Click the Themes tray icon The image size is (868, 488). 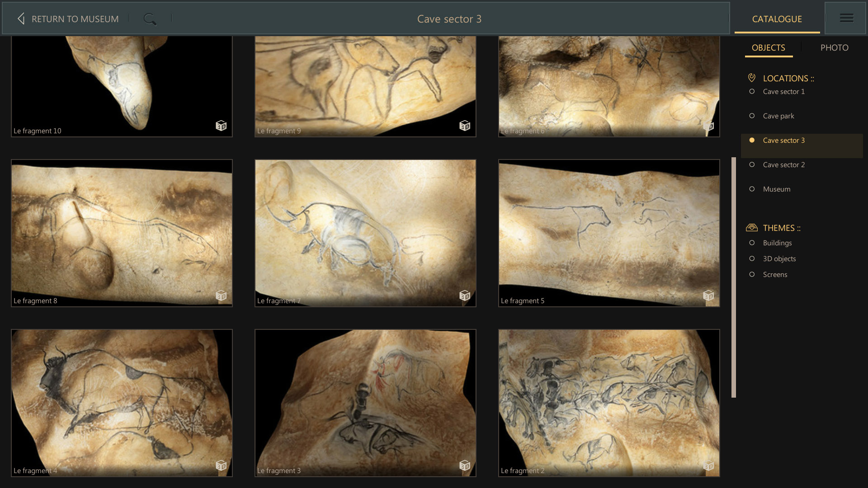point(751,227)
